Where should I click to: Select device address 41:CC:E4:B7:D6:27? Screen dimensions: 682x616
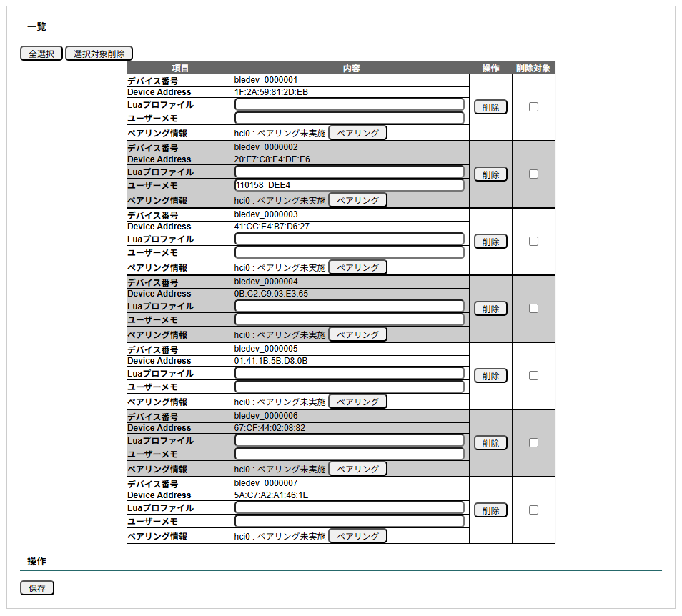[272, 227]
